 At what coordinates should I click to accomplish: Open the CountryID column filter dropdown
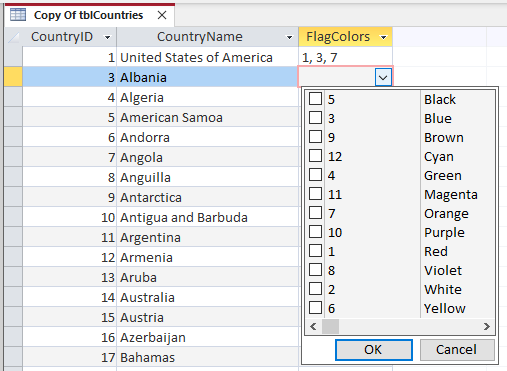click(x=107, y=37)
